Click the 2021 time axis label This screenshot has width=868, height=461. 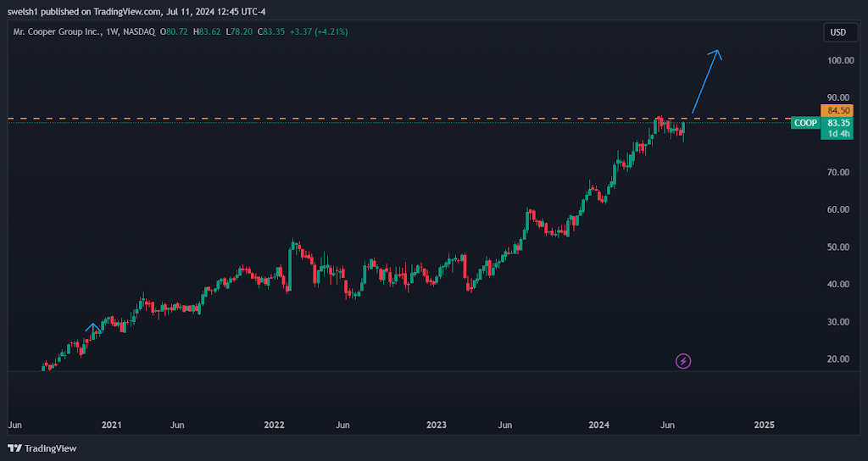pyautogui.click(x=111, y=425)
